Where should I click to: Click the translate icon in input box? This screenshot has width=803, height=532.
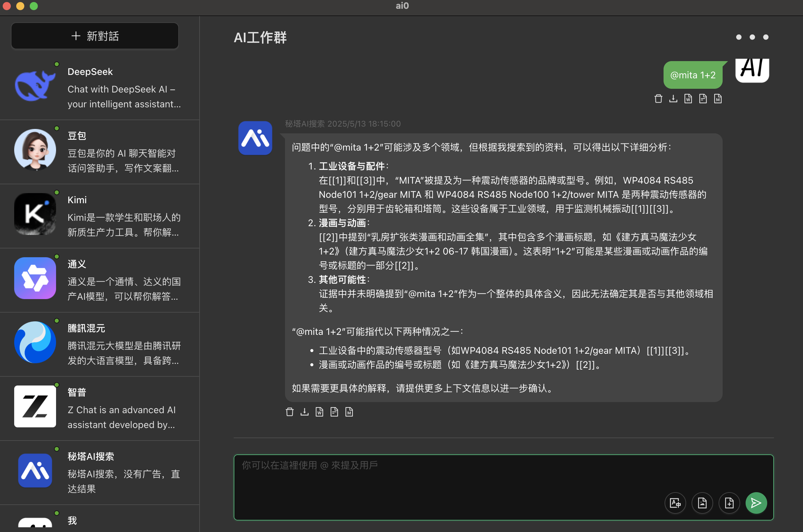point(675,503)
